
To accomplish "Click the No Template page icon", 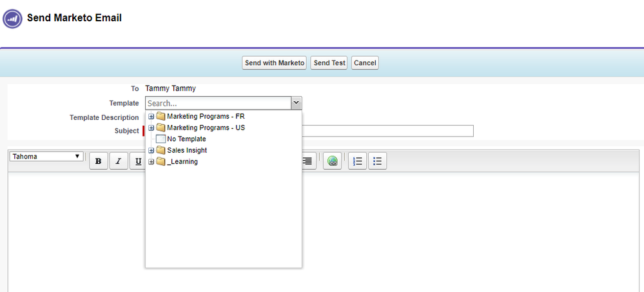I will (x=161, y=139).
